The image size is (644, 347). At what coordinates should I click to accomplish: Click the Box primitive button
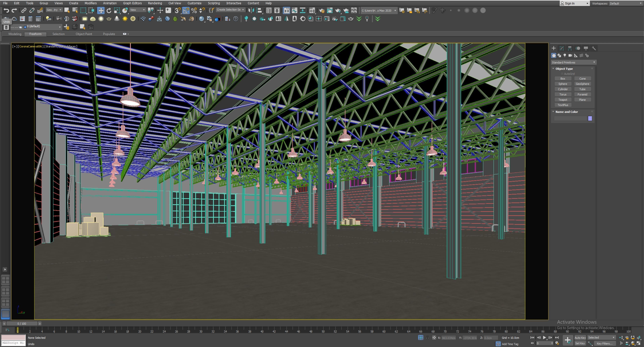(x=563, y=79)
